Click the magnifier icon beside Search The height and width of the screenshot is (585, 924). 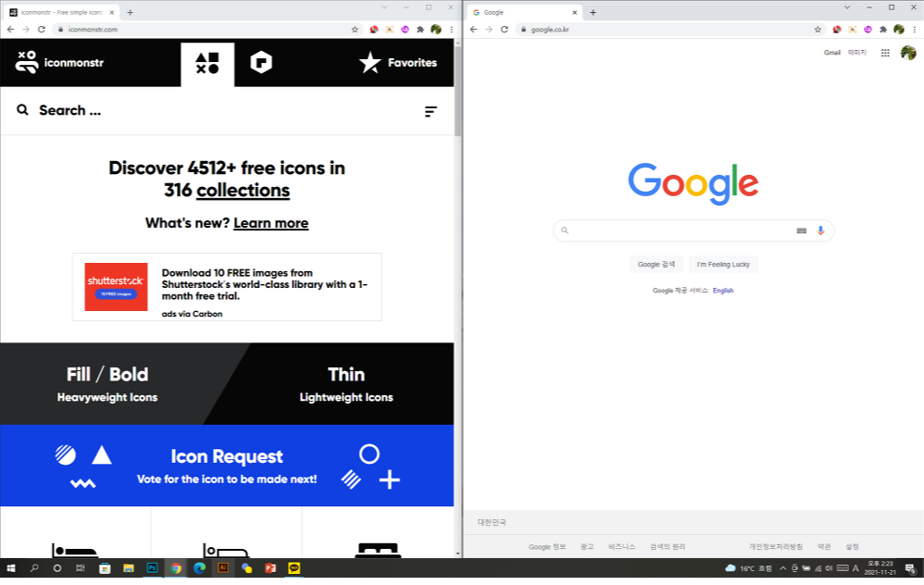point(22,110)
